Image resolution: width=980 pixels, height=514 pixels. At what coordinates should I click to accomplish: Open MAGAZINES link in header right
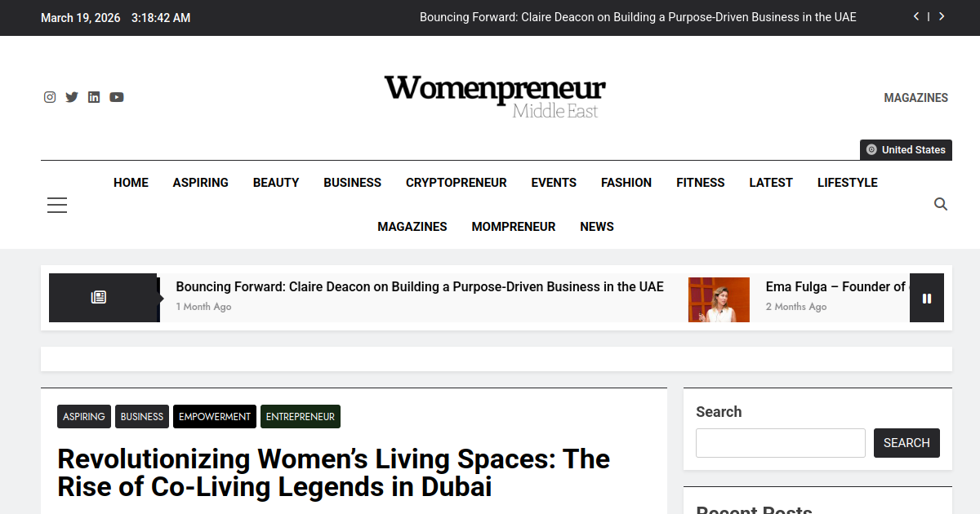click(x=915, y=98)
